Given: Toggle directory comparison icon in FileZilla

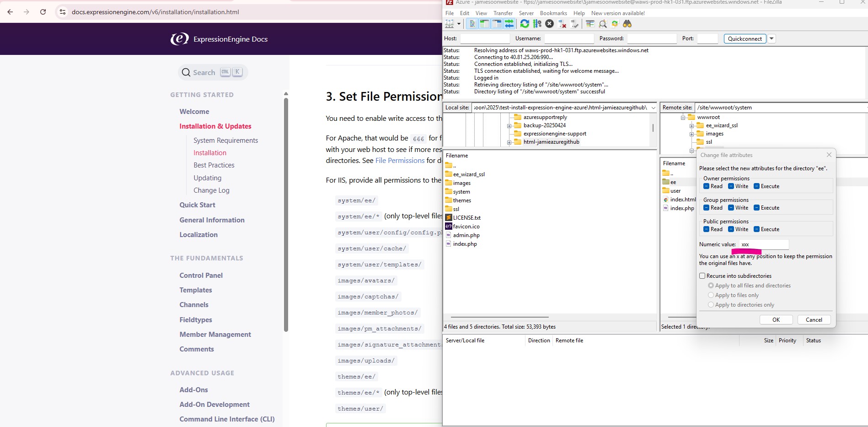Looking at the screenshot, I should [603, 24].
